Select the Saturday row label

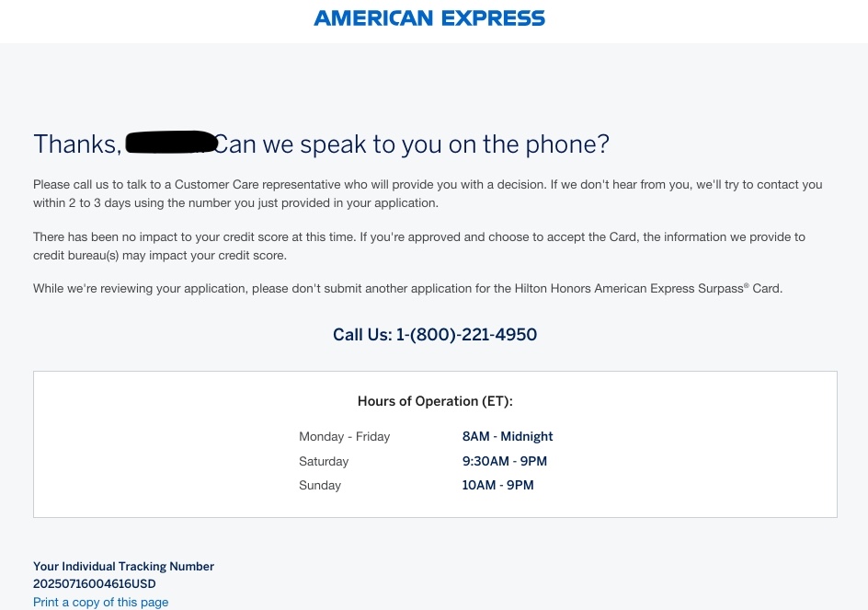tap(324, 462)
